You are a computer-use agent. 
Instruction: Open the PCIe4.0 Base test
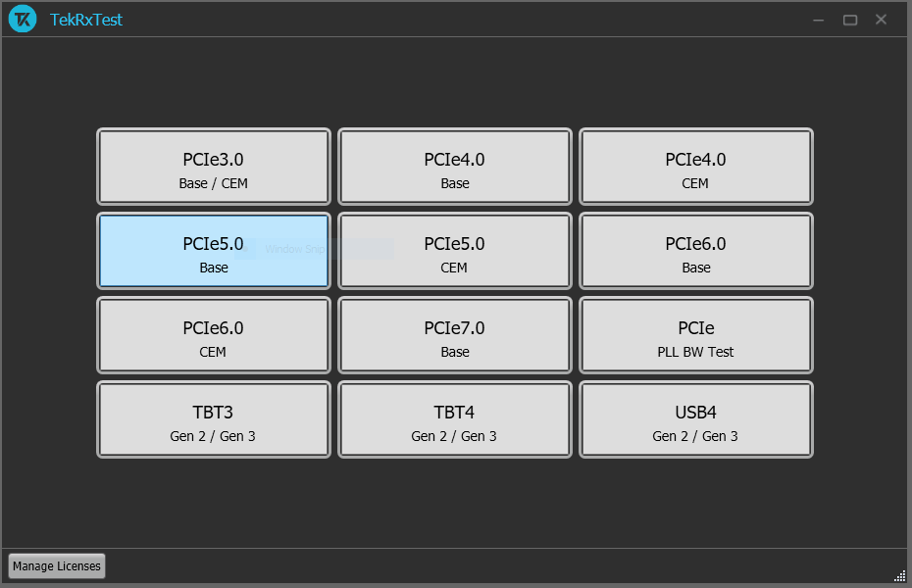[454, 168]
